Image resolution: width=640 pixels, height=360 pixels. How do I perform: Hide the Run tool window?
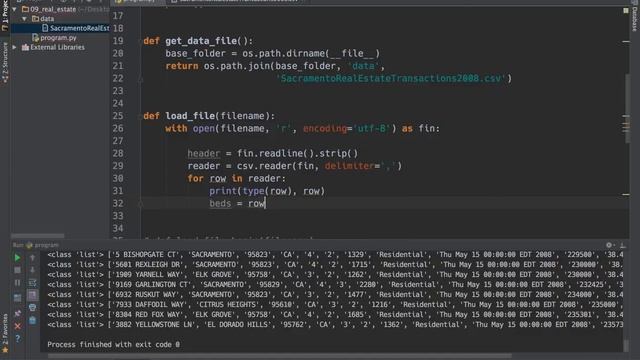point(622,245)
